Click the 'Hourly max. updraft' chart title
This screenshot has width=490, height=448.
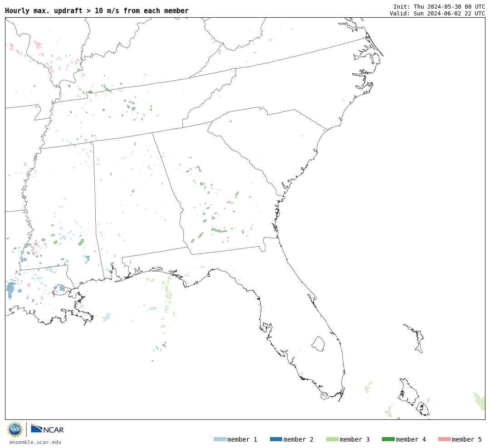[x=97, y=10]
